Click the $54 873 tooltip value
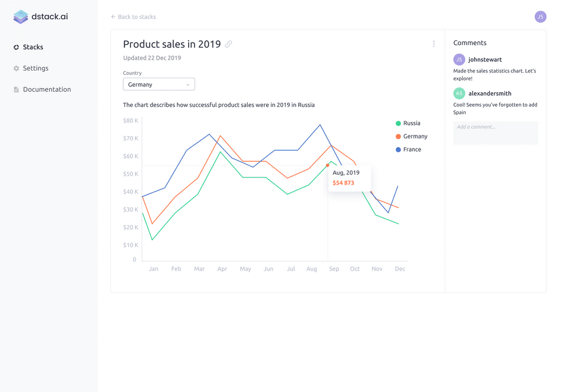 [x=343, y=183]
